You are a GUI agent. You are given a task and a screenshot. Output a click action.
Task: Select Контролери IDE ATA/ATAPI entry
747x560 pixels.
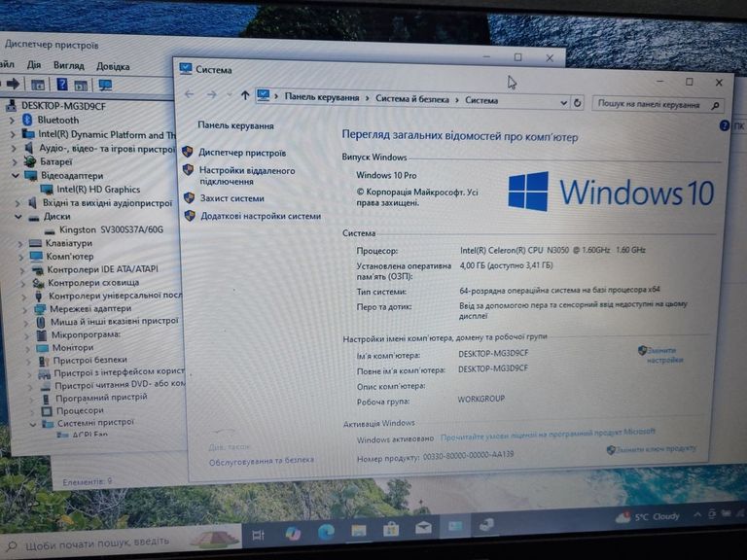tap(102, 269)
